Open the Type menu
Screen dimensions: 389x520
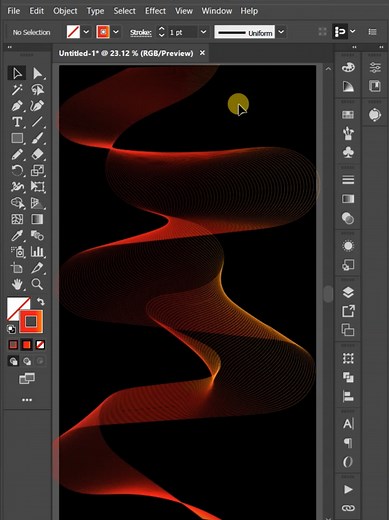pos(95,11)
